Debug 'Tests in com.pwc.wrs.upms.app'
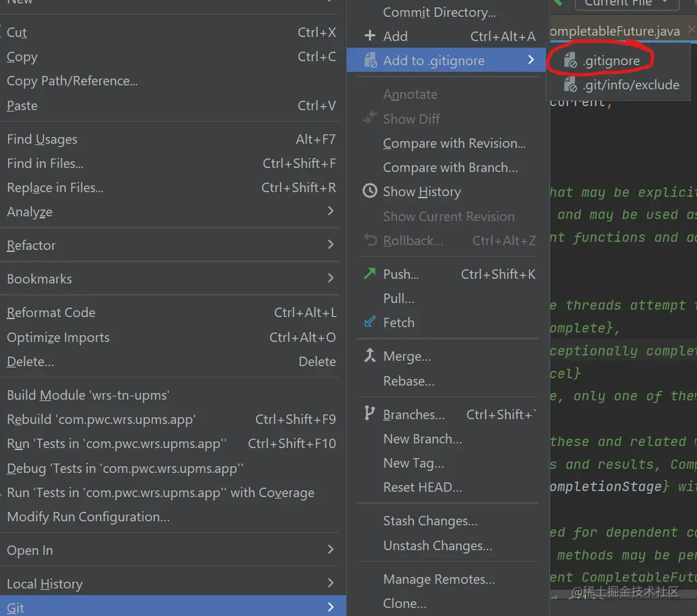Image resolution: width=697 pixels, height=616 pixels. click(173, 468)
